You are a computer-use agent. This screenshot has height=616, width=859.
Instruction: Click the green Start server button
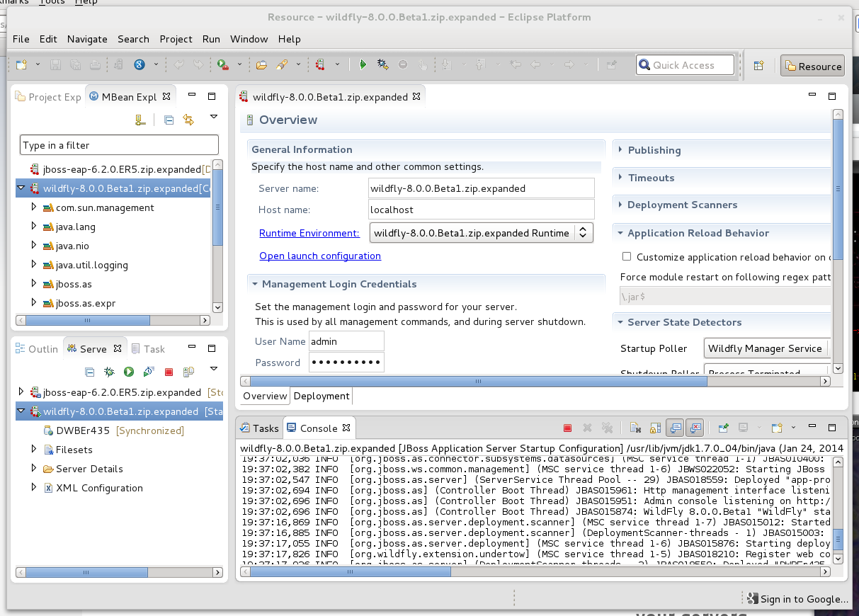click(129, 372)
